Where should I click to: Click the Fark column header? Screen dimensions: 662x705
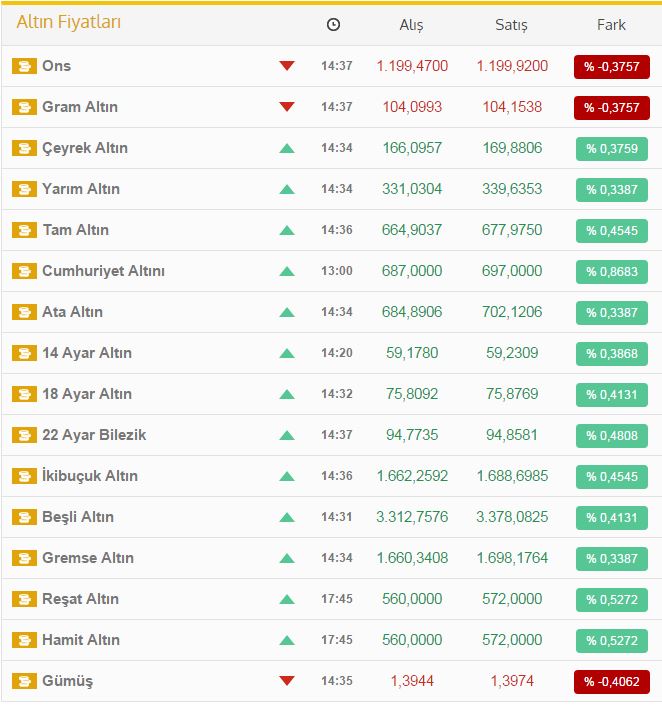[611, 25]
